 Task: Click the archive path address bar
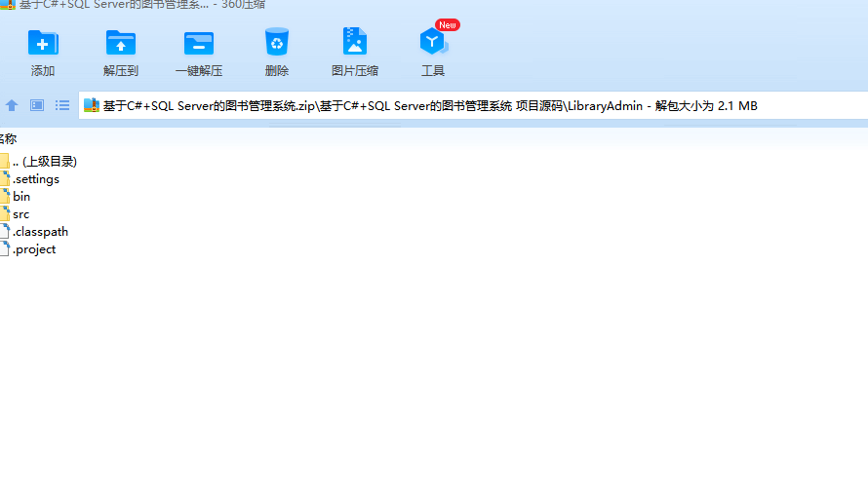[x=473, y=105]
